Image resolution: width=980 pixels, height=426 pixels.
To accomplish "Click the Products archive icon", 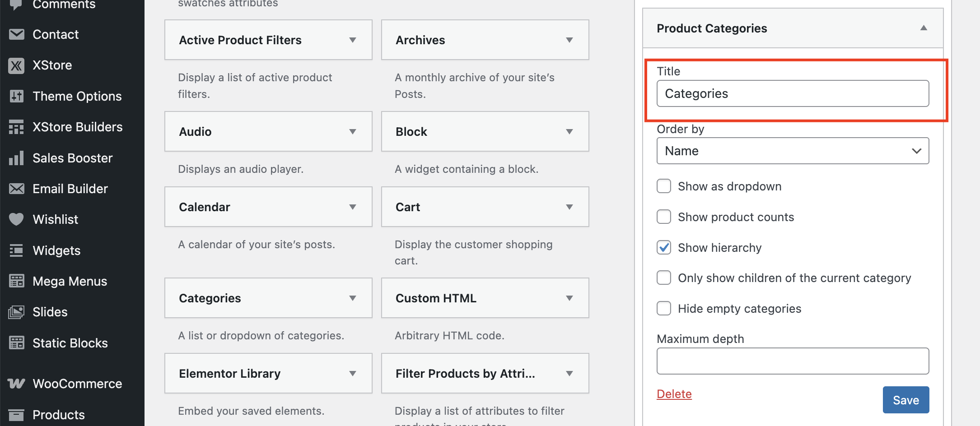I will [x=16, y=415].
